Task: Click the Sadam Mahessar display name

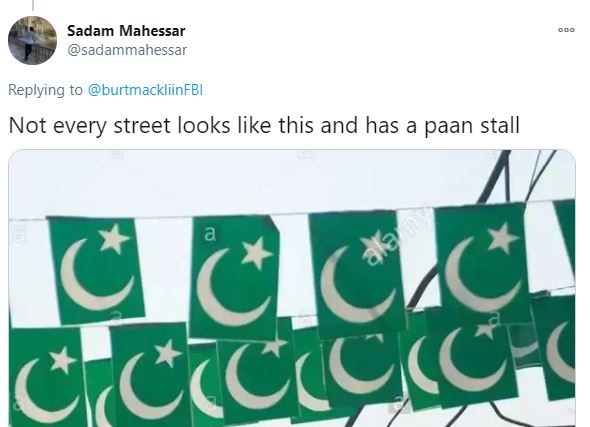Action: 126,31
